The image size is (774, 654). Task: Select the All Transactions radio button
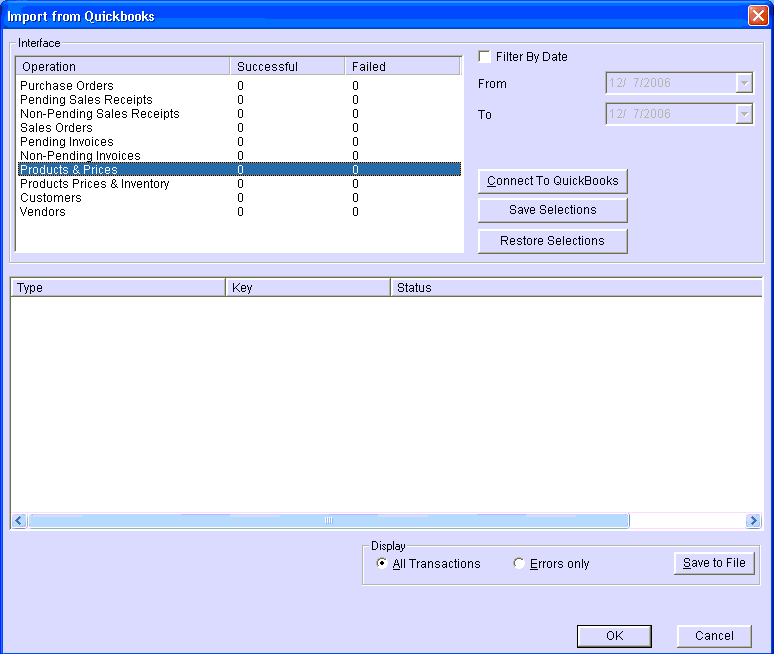[x=382, y=563]
